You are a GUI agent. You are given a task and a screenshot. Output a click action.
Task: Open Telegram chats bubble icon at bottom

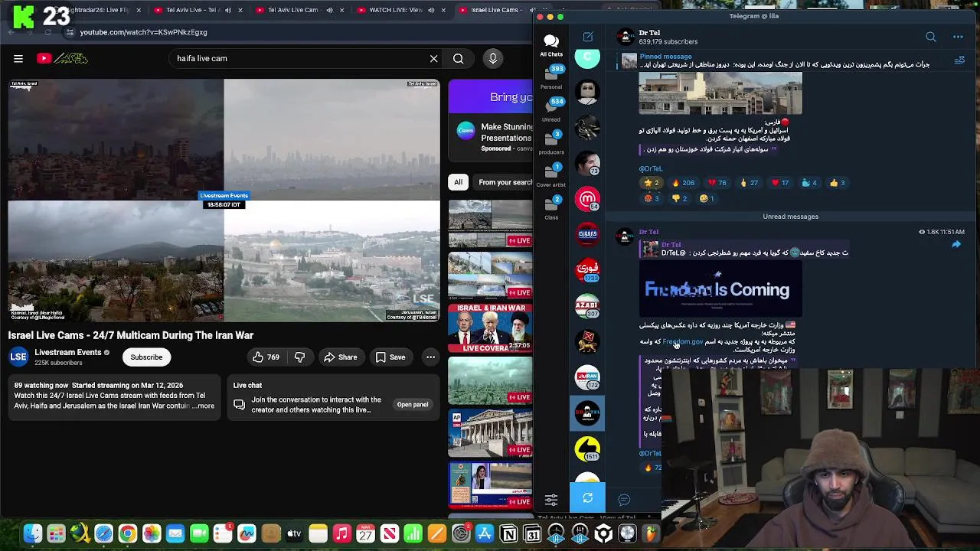click(624, 500)
